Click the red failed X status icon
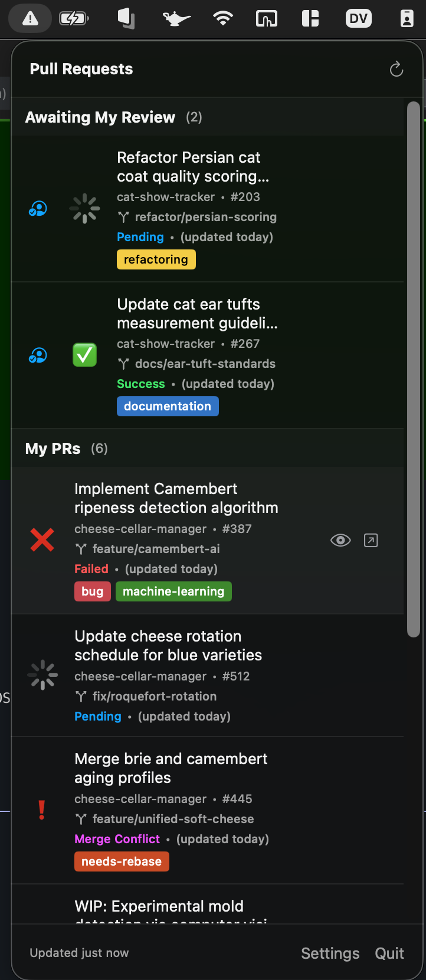The image size is (426, 980). [x=42, y=540]
